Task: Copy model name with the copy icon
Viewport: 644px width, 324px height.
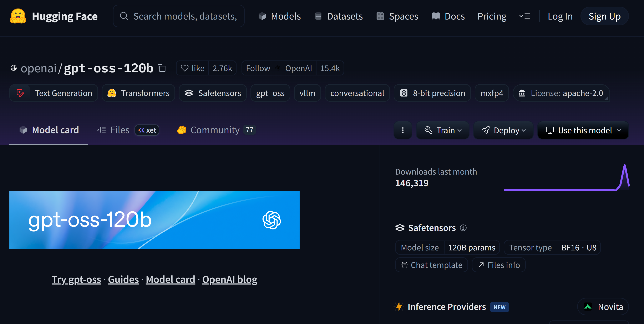Action: click(162, 68)
